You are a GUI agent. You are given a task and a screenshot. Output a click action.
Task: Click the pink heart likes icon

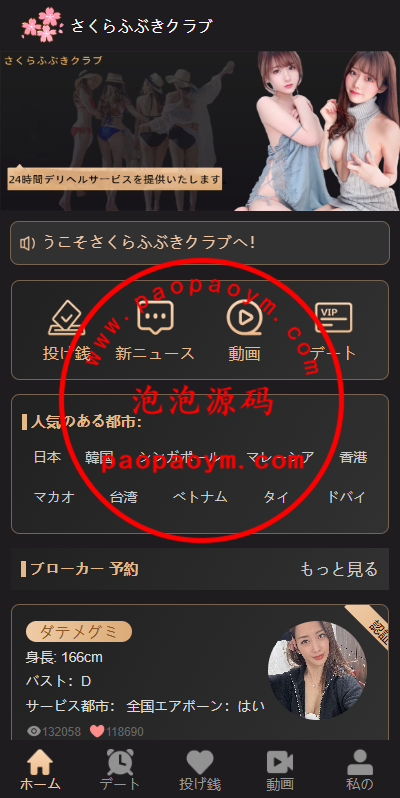pyautogui.click(x=97, y=731)
